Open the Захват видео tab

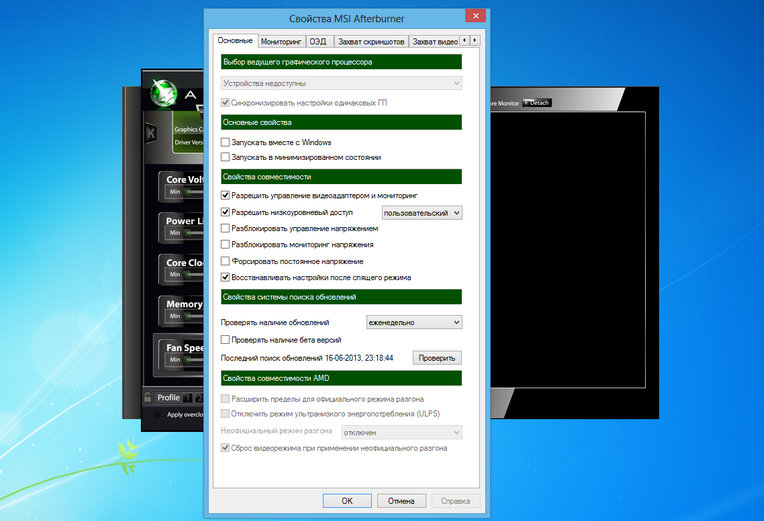[435, 41]
